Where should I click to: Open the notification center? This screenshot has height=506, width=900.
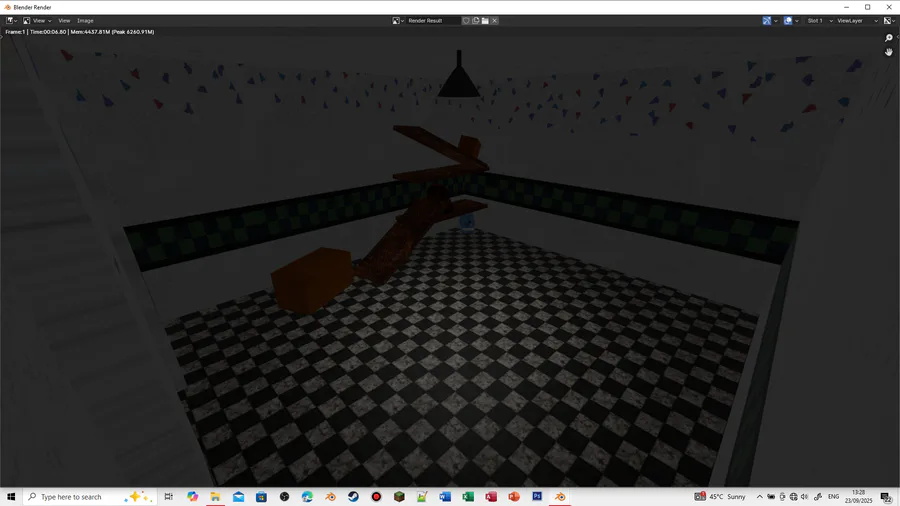coord(886,497)
